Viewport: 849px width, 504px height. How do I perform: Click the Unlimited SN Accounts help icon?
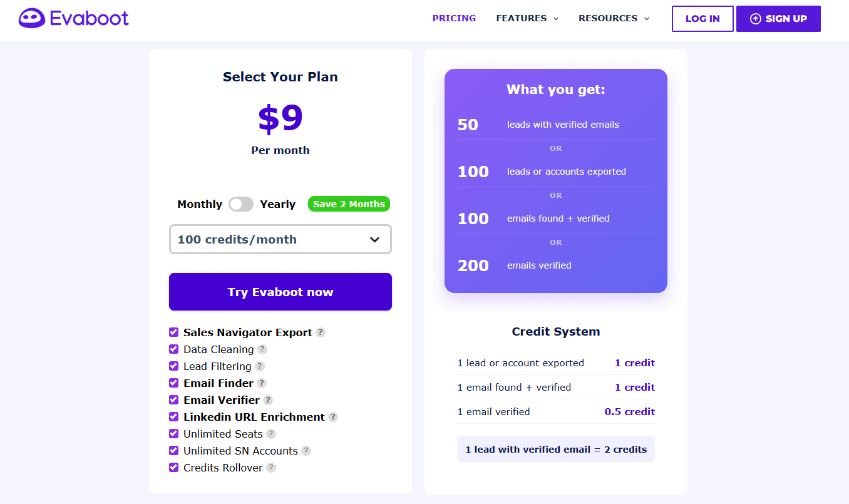pos(306,451)
